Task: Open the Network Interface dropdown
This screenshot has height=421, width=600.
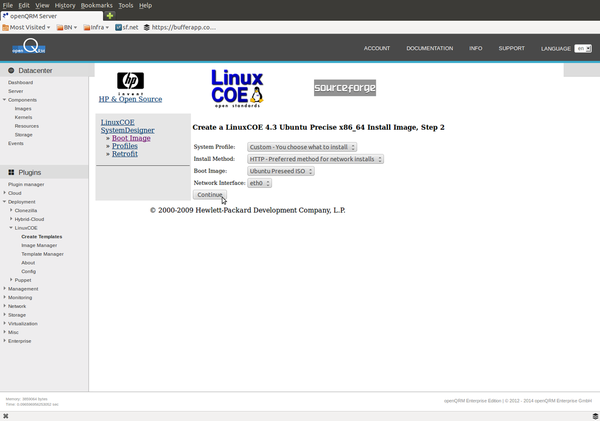Action: coord(259,183)
